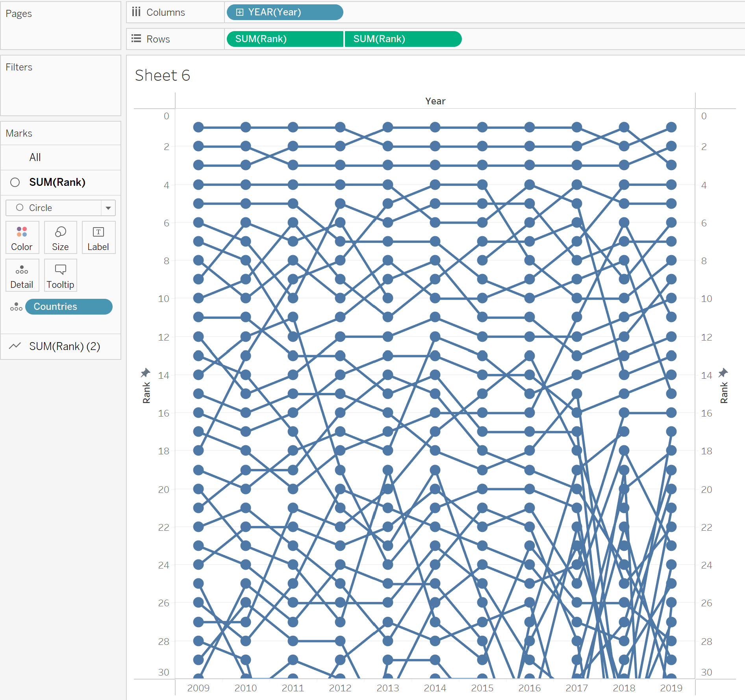Click the pin icon on right Rank axis
745x700 pixels.
[723, 372]
